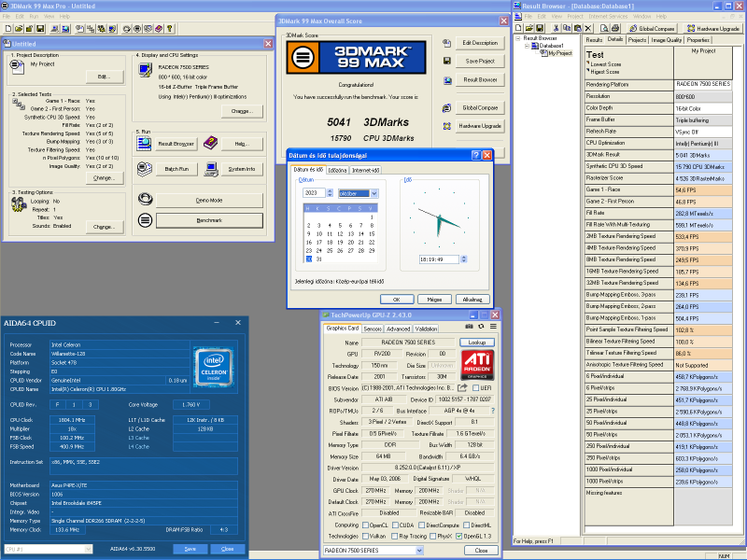This screenshot has height=560, width=747.
Task: Open GPU-Z hamburger menu icon
Action: (x=493, y=327)
